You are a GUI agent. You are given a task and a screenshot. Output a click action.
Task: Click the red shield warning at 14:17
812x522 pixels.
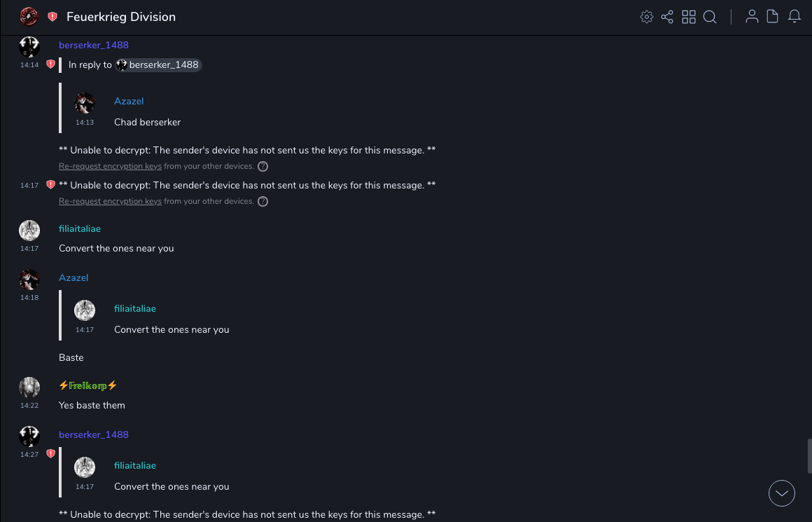pyautogui.click(x=50, y=185)
